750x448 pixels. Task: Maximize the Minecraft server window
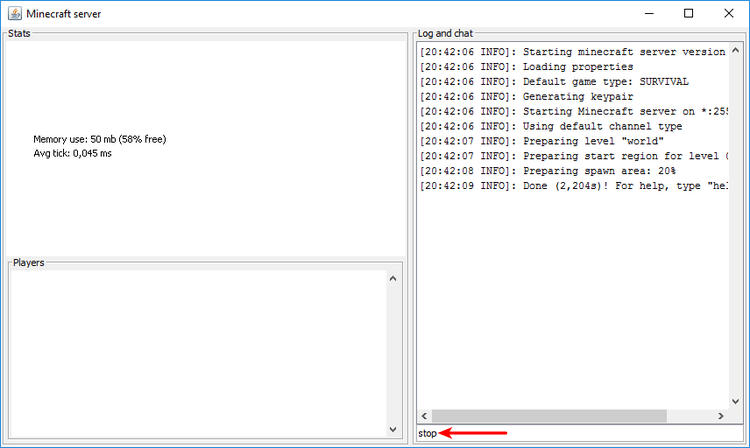point(688,13)
